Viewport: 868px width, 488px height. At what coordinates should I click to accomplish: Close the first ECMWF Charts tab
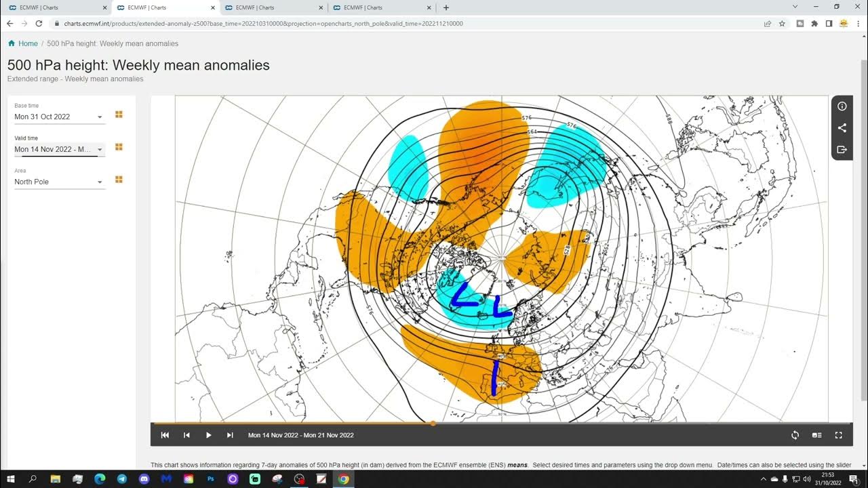click(x=104, y=7)
